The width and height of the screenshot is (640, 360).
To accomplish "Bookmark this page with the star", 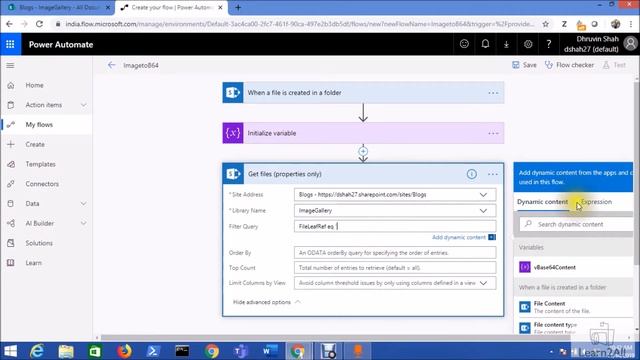I will point(546,24).
